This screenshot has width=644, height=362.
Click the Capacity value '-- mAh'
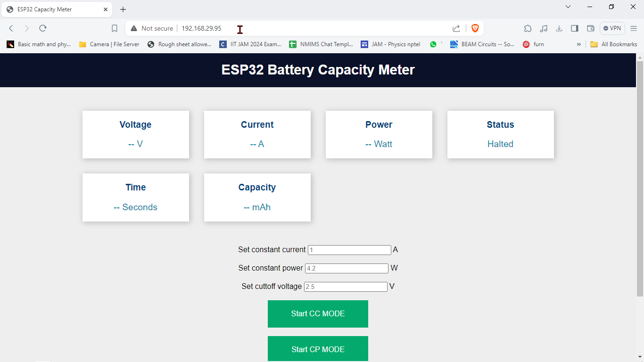click(257, 207)
